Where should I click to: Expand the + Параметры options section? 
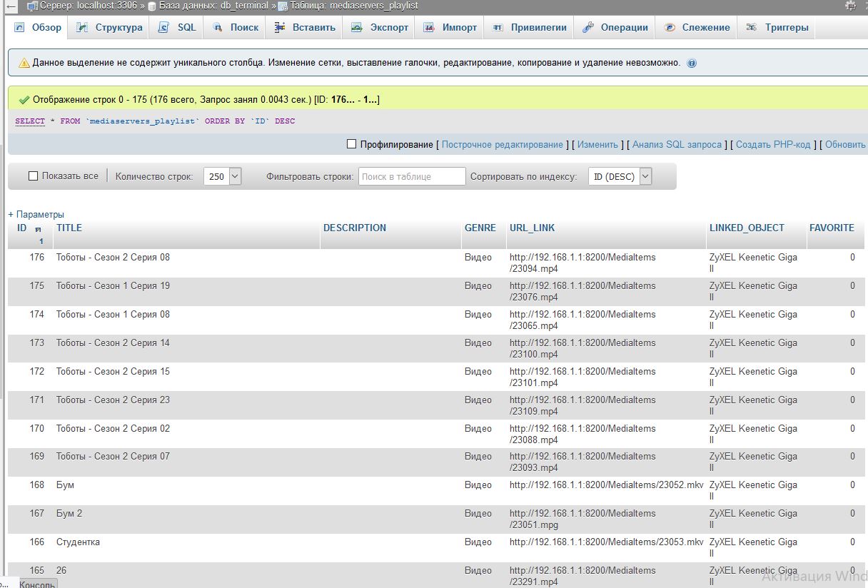click(x=36, y=214)
